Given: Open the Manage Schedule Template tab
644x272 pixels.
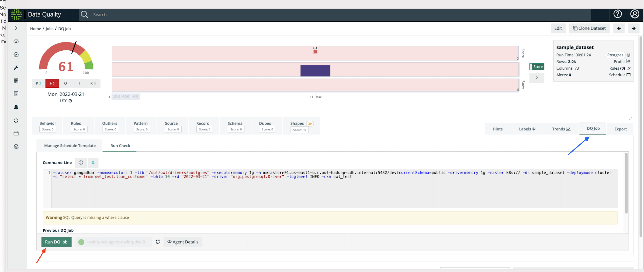Looking at the screenshot, I should tap(70, 146).
